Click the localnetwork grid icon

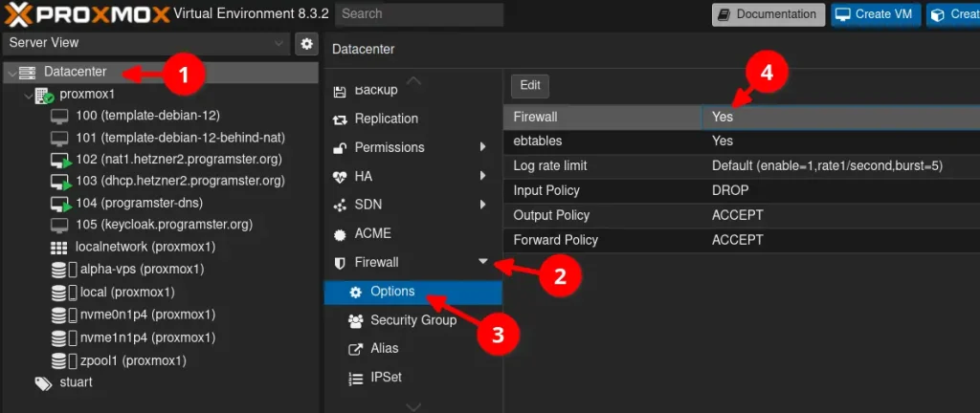58,247
